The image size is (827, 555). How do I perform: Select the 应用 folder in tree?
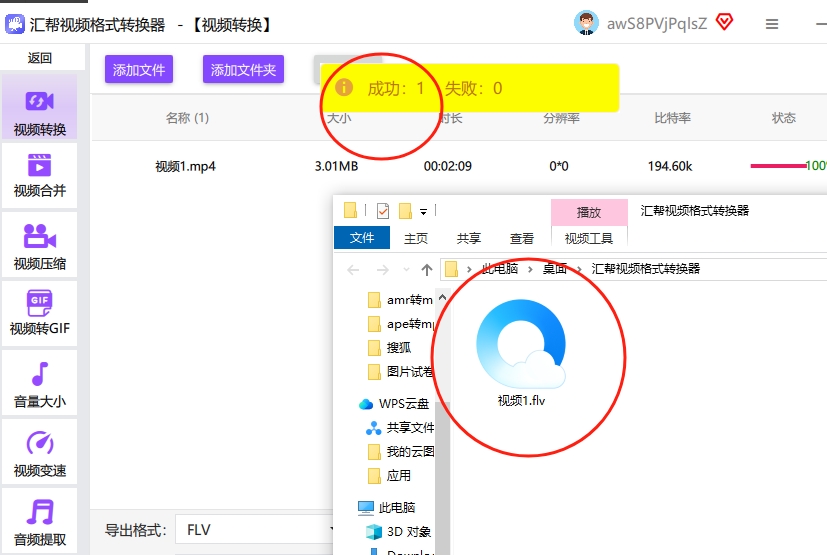pyautogui.click(x=389, y=476)
